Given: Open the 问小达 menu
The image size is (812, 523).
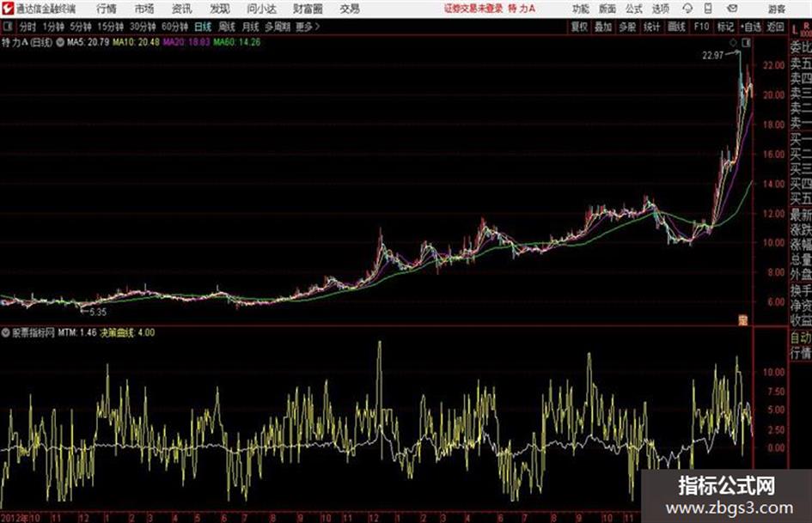Looking at the screenshot, I should point(261,9).
